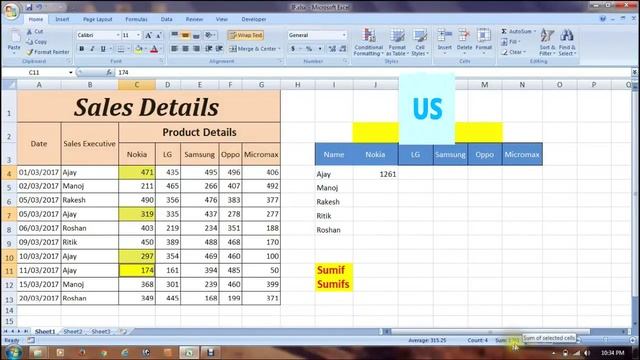Toggle Center horizontal alignment
640x360 pixels.
185,49
